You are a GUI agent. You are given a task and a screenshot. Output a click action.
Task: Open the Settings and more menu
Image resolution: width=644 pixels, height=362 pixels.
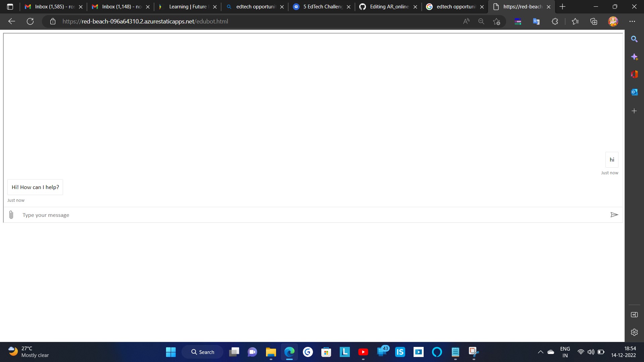(633, 21)
